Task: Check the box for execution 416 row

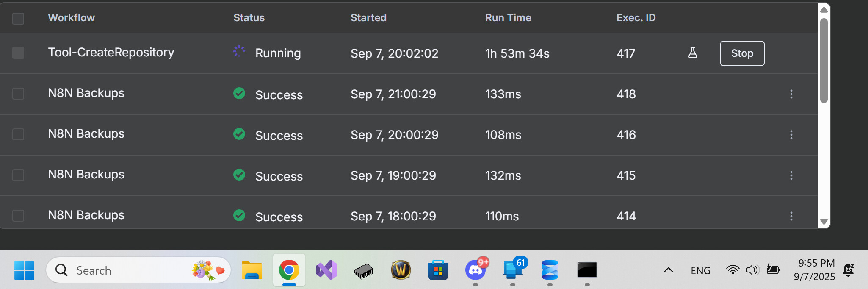Action: pos(18,134)
